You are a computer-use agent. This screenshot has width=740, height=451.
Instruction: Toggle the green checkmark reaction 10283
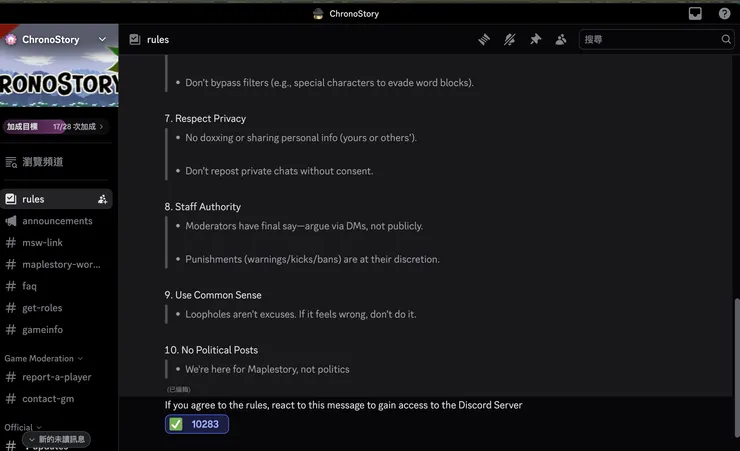pyautogui.click(x=197, y=424)
